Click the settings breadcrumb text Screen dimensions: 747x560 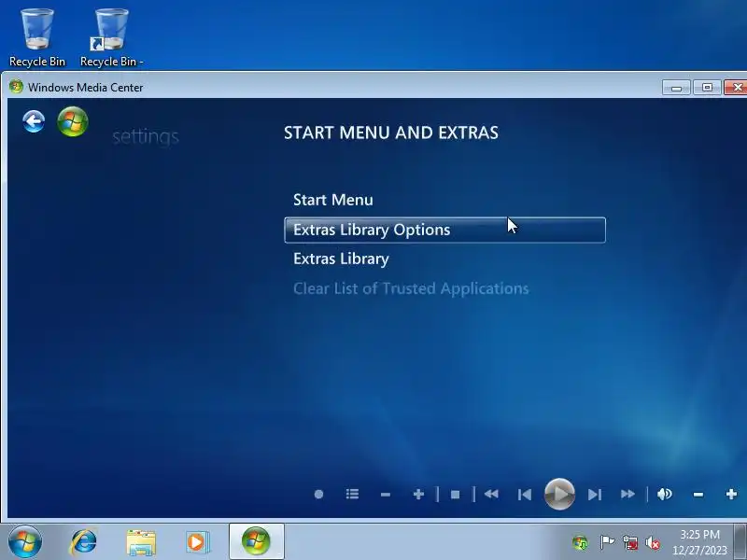point(146,136)
